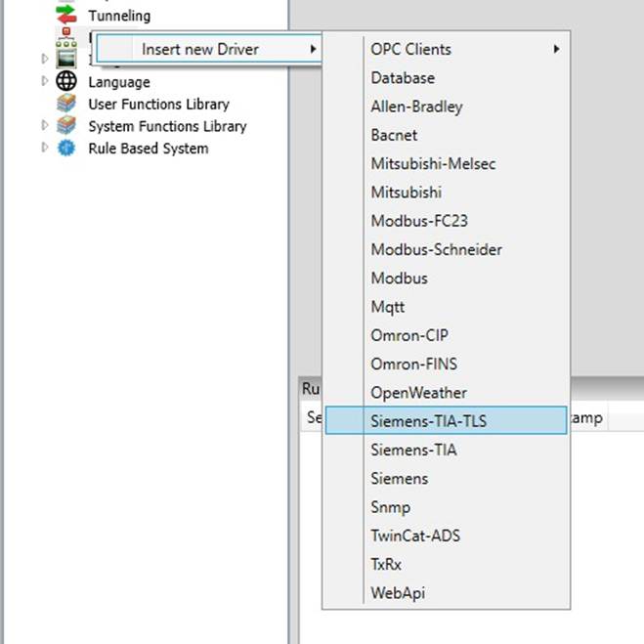
Task: Insert the Modbus-Schneider driver
Action: [x=436, y=250]
